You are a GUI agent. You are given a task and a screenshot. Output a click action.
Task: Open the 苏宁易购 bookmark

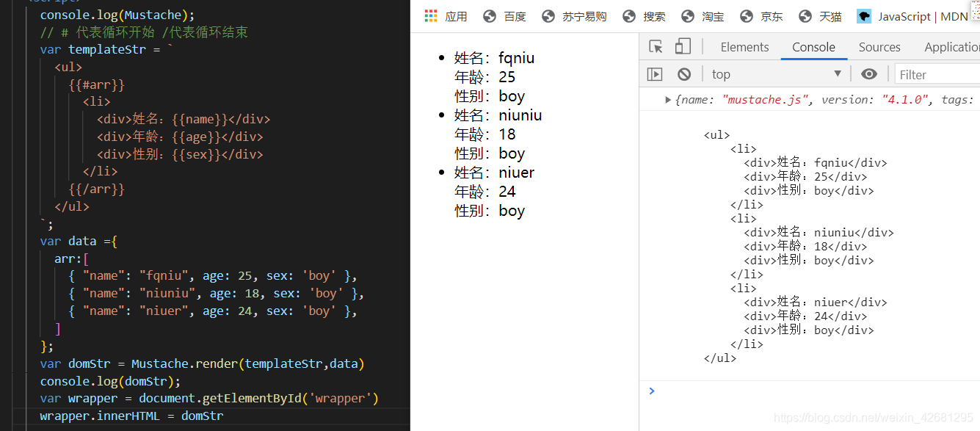[574, 16]
